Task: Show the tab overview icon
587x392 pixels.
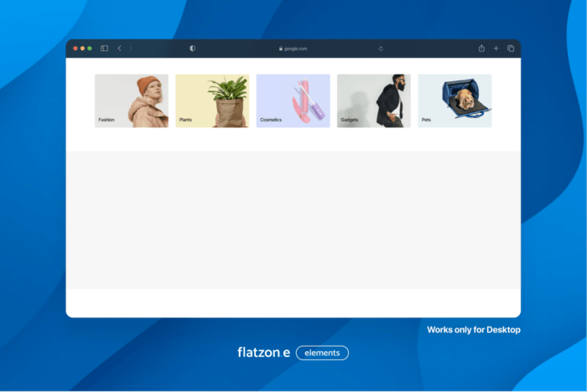Action: click(511, 49)
